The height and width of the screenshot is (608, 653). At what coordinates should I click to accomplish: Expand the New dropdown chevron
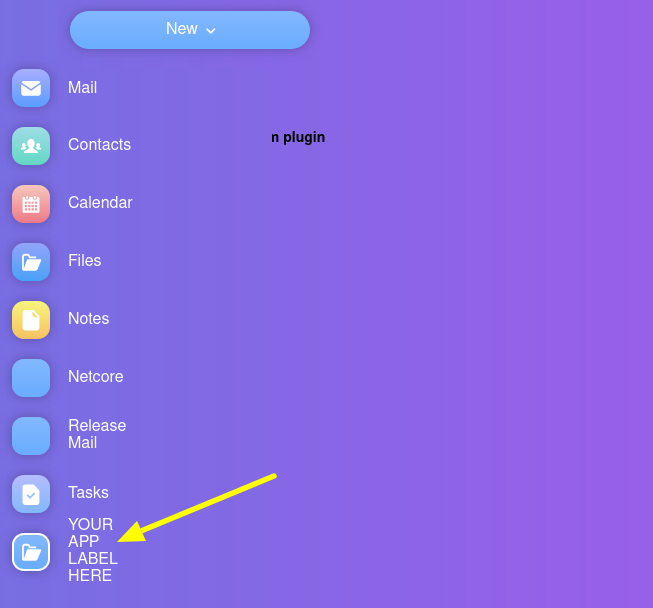[x=211, y=30]
